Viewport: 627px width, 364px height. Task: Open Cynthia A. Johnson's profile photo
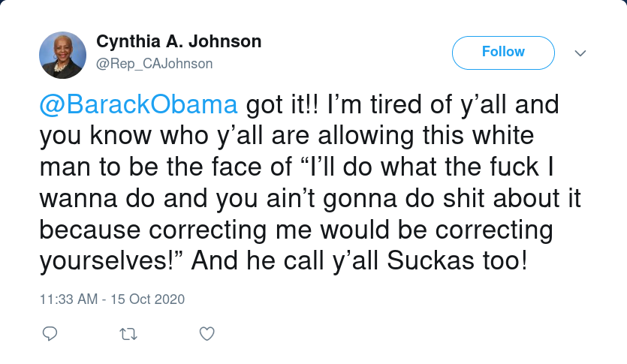click(62, 56)
